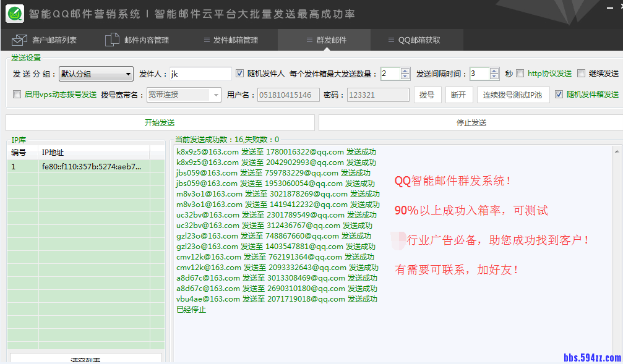623x364 pixels.
Task: Increase 每个发件箱最大发送数量 with up arrow
Action: [405, 70]
